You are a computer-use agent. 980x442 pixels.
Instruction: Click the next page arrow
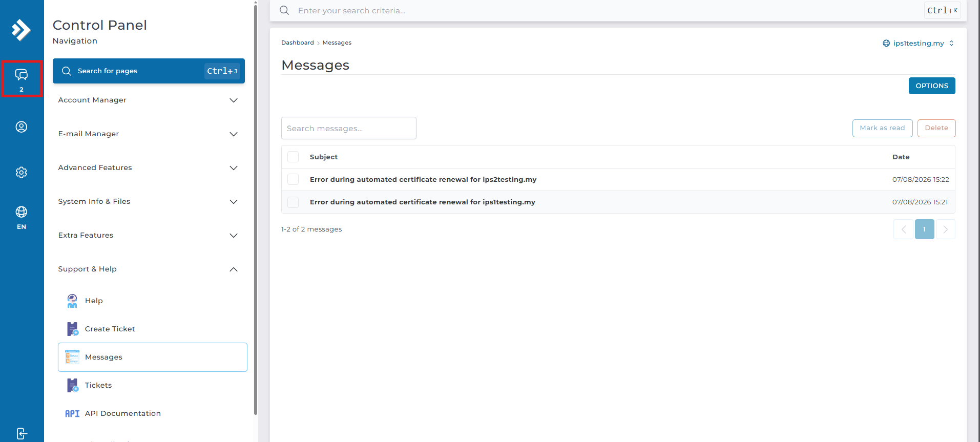pos(946,229)
